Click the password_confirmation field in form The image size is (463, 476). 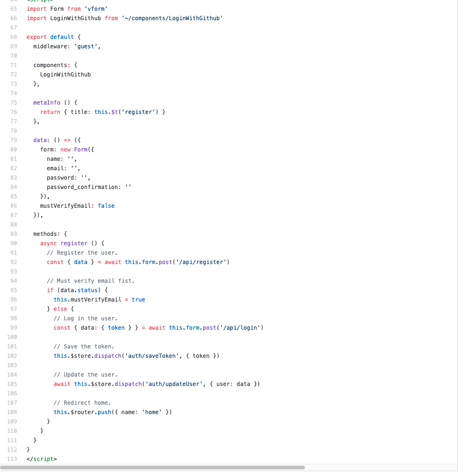tap(83, 187)
